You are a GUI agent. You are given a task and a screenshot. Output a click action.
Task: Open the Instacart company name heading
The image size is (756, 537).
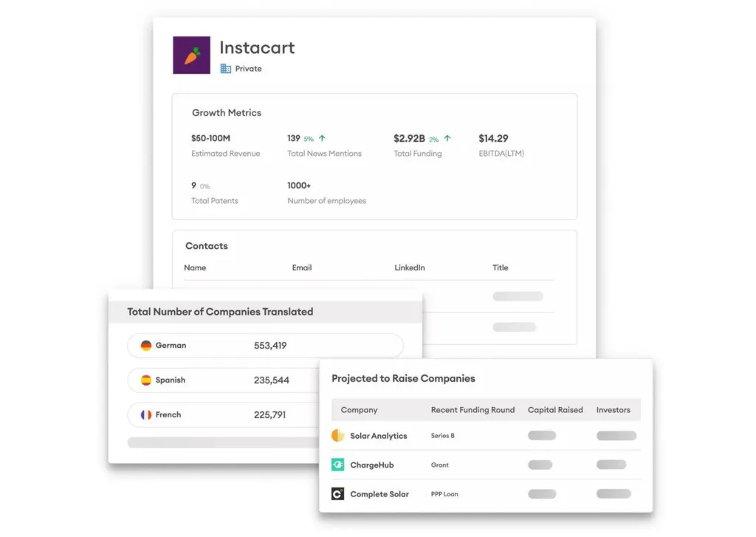click(x=257, y=48)
